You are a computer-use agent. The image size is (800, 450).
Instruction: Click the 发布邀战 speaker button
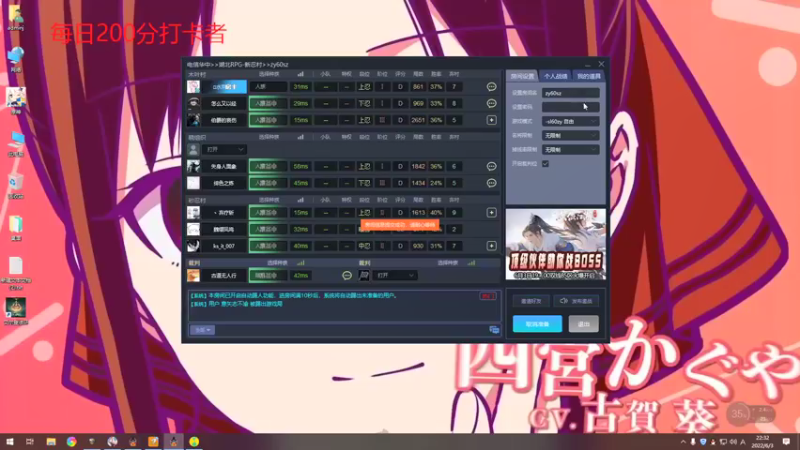pyautogui.click(x=576, y=301)
